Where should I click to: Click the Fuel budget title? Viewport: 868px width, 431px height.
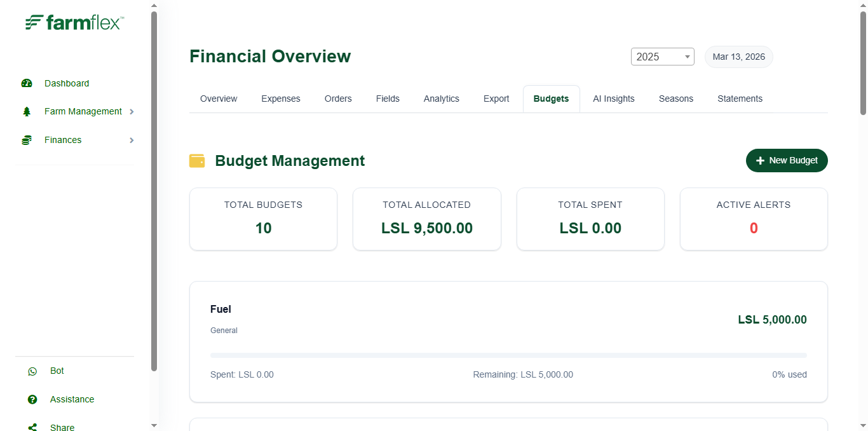click(x=220, y=309)
